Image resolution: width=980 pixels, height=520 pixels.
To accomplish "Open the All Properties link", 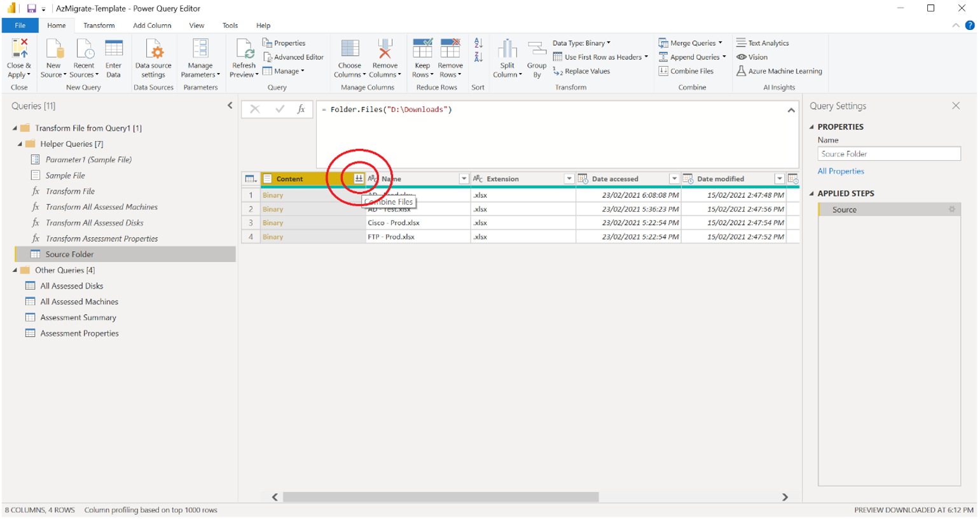I will [x=841, y=171].
